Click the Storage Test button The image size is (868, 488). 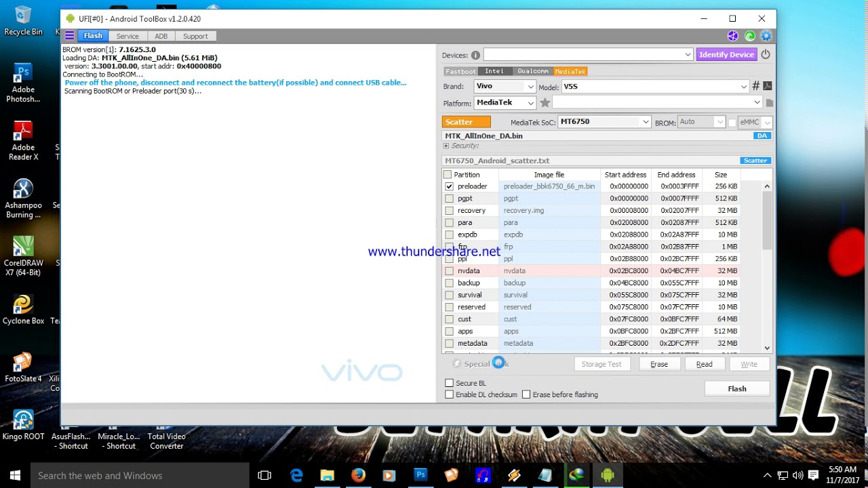(x=601, y=364)
